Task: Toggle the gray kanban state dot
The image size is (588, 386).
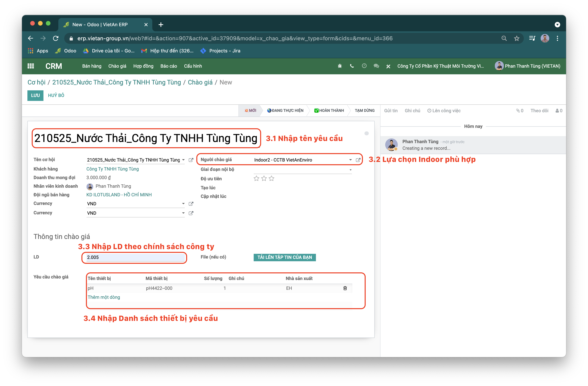Action: coord(366,134)
